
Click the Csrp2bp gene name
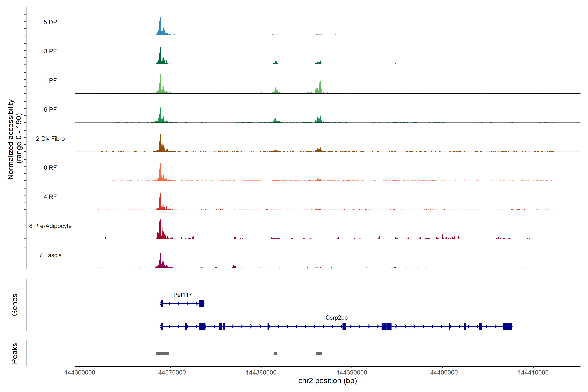coord(336,318)
